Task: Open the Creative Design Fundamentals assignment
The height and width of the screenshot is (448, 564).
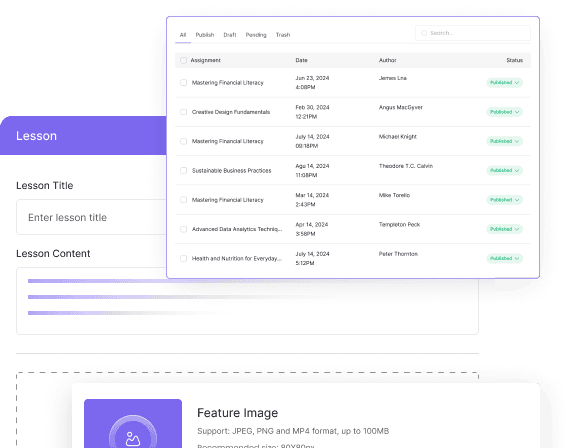Action: 231,112
